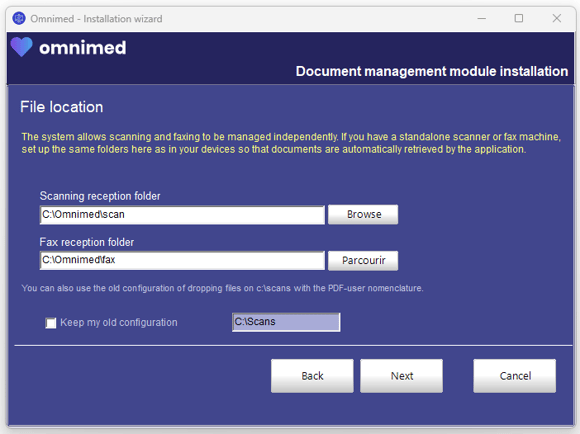Cancel the module installation

(515, 376)
